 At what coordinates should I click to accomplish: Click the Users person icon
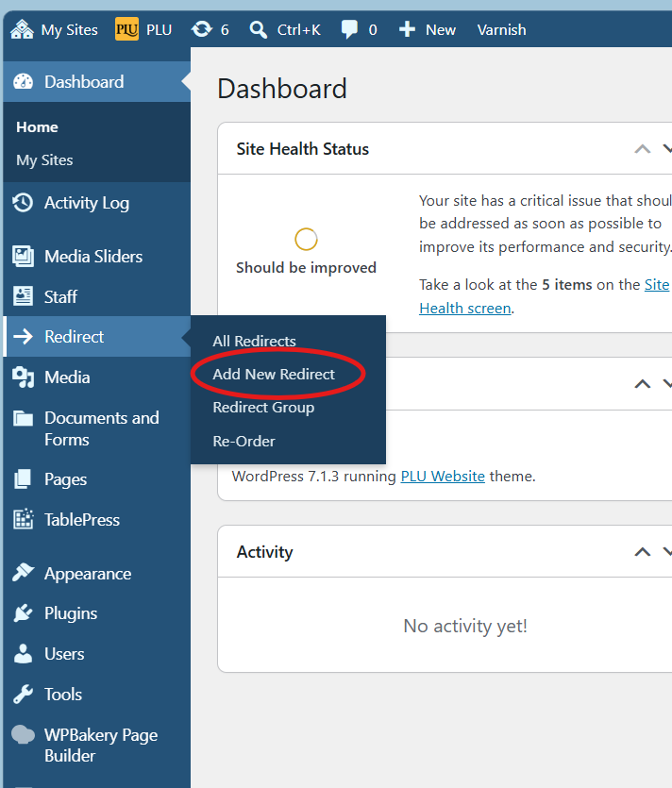tap(23, 654)
